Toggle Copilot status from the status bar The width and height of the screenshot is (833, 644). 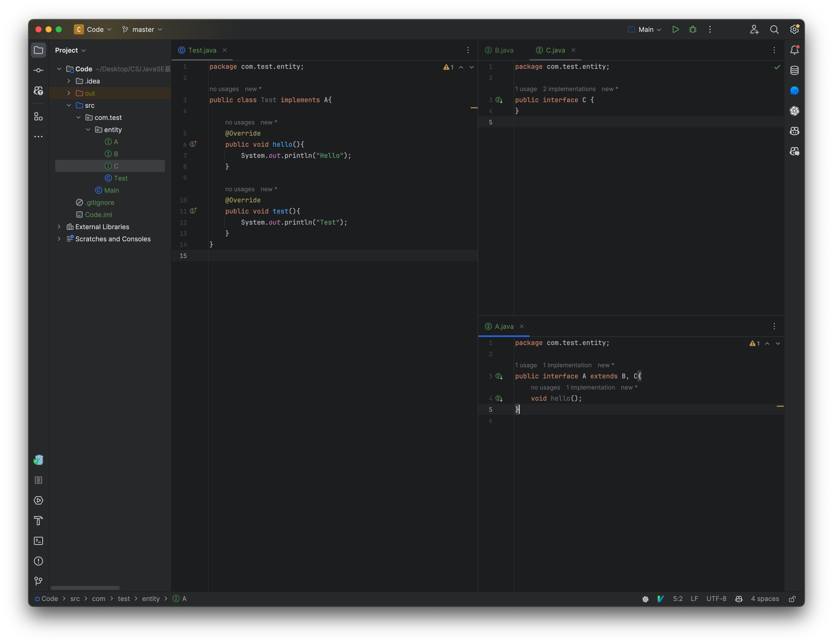[739, 599]
